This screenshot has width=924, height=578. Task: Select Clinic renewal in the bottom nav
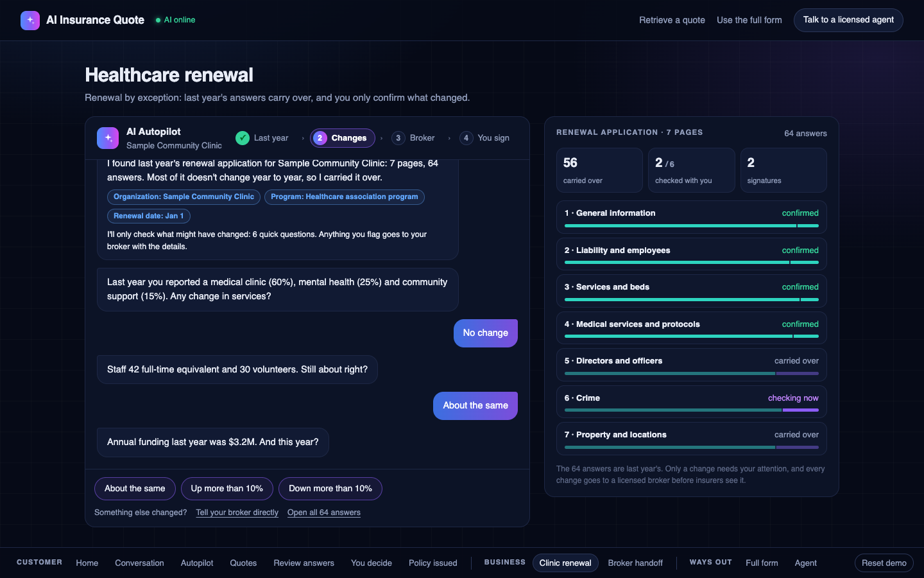click(x=565, y=563)
